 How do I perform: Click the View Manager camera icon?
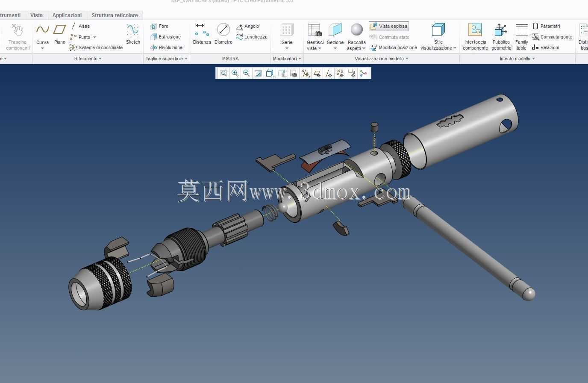(x=294, y=74)
